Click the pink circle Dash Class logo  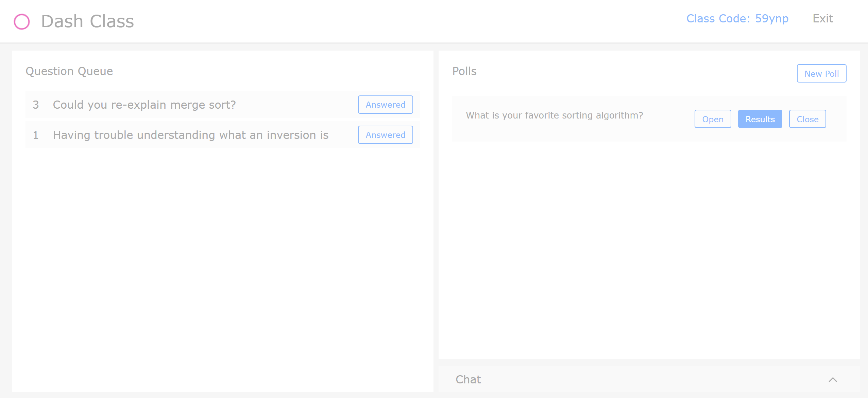click(x=22, y=22)
